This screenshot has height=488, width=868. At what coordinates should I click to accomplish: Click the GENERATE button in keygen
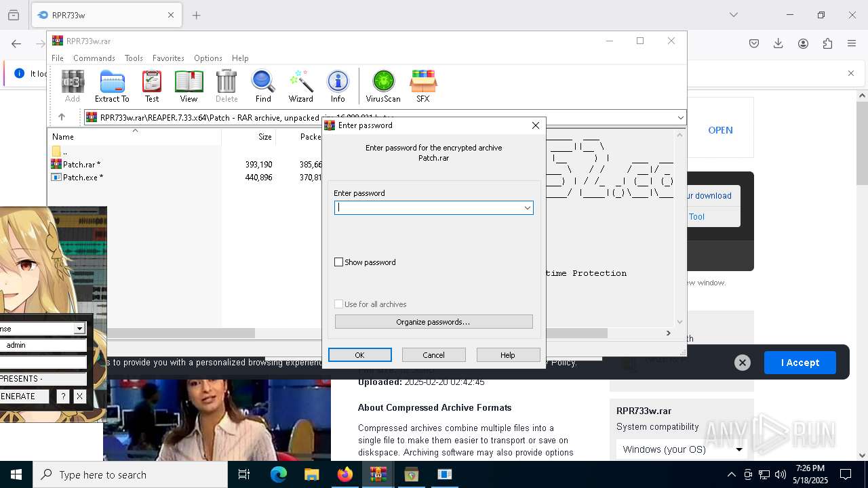coord(24,396)
